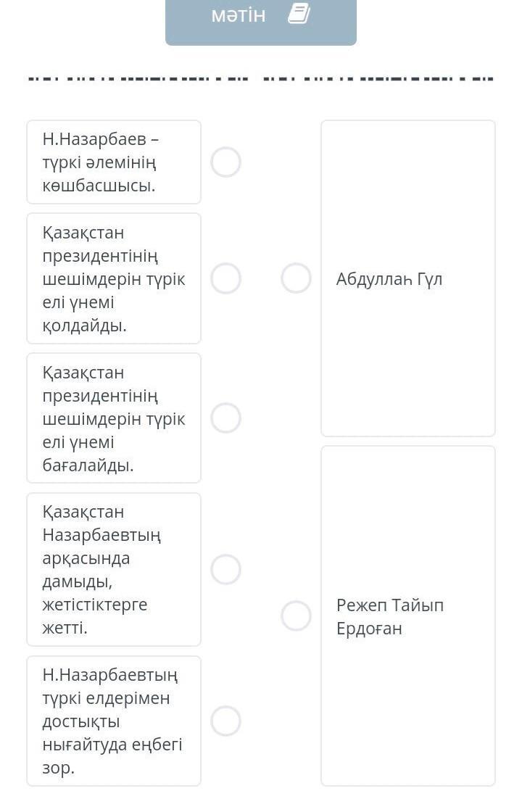Click the name text 'Режеп Тайып Ердоған'
522x812 pixels.
(390, 616)
